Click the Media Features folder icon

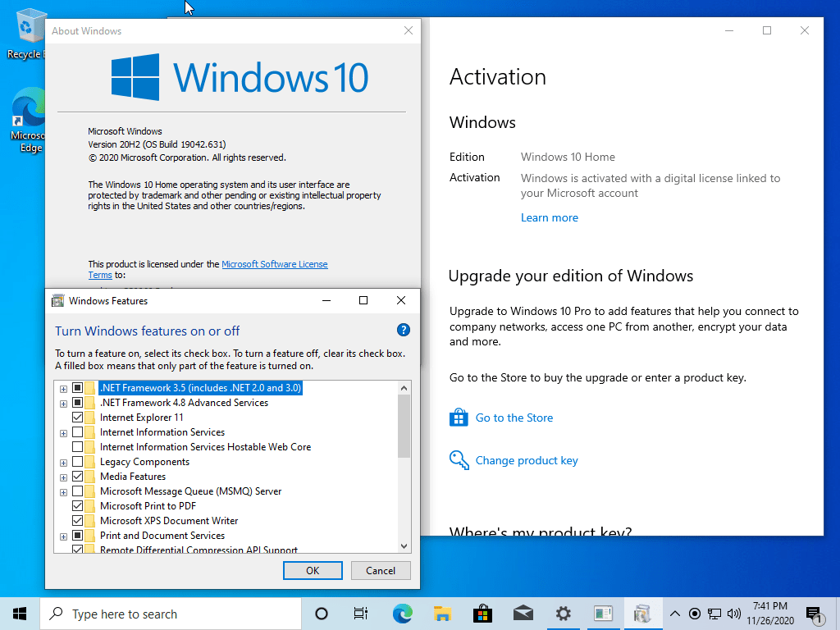point(90,477)
